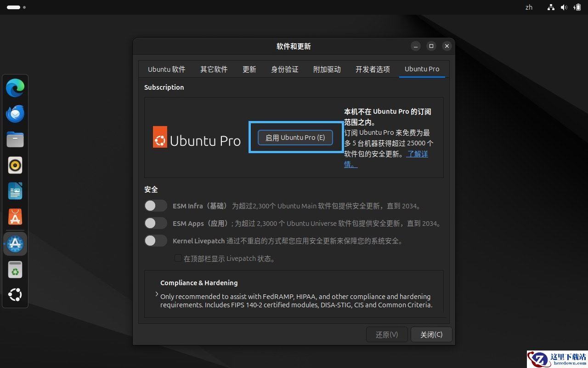Click the 关闭(C) button
588x368 pixels.
tap(431, 334)
